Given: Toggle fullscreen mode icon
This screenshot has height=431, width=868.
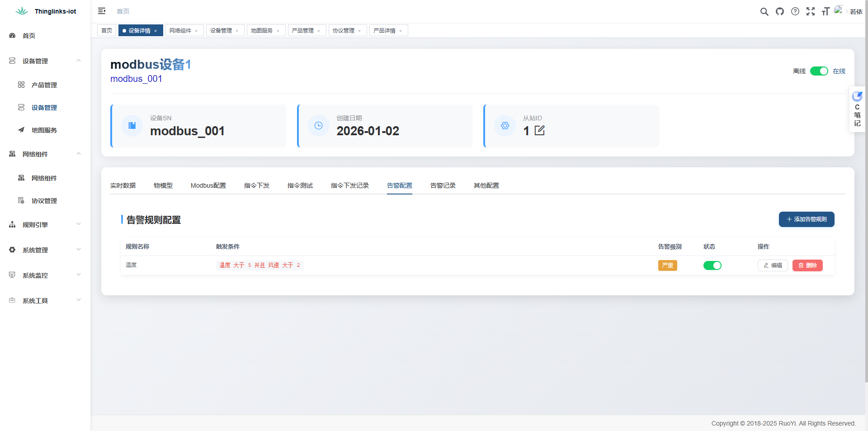Looking at the screenshot, I should click(811, 12).
